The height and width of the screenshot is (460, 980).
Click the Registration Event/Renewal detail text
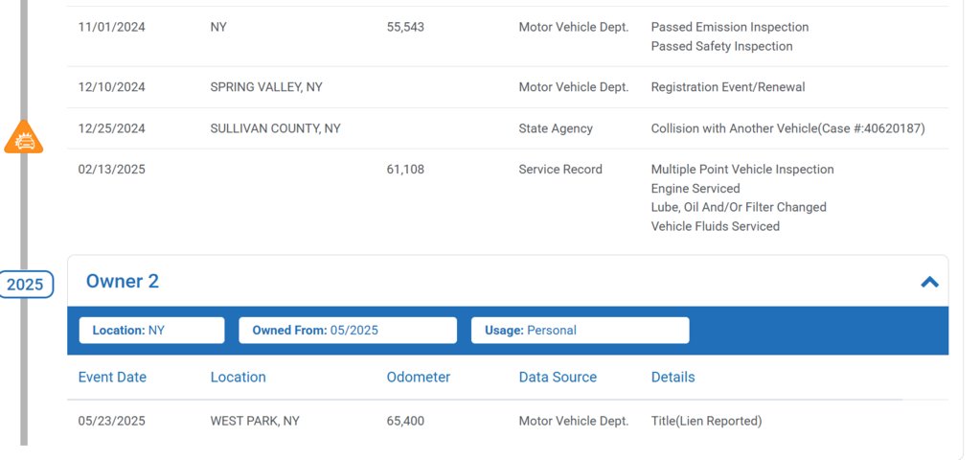pyautogui.click(x=727, y=87)
